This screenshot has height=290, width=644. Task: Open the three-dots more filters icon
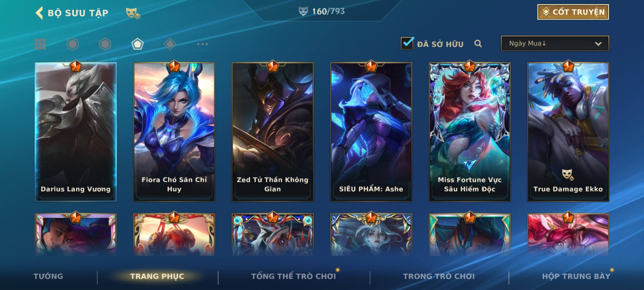[x=202, y=44]
